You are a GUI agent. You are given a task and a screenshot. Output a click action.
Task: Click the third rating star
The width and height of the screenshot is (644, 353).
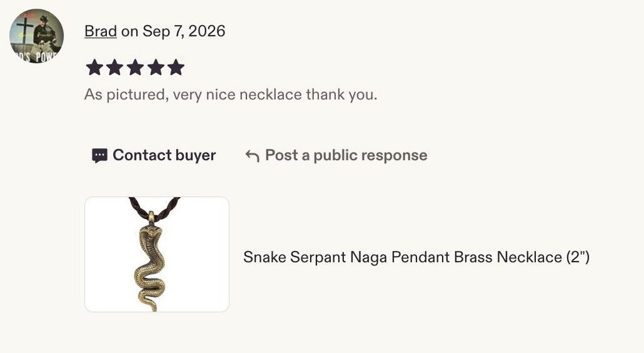[135, 67]
